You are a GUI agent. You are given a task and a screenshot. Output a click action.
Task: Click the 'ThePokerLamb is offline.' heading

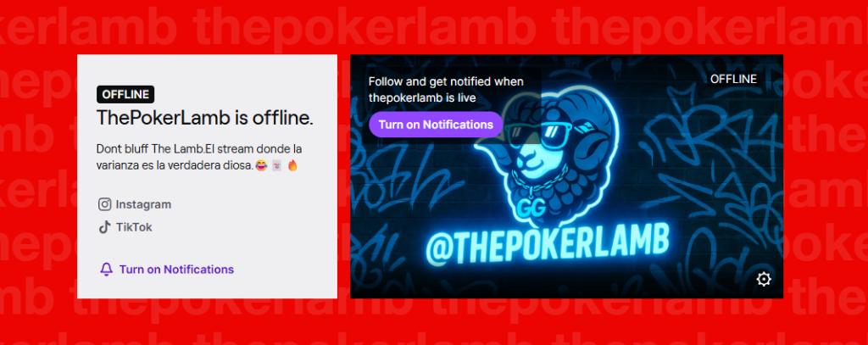pyautogui.click(x=205, y=118)
